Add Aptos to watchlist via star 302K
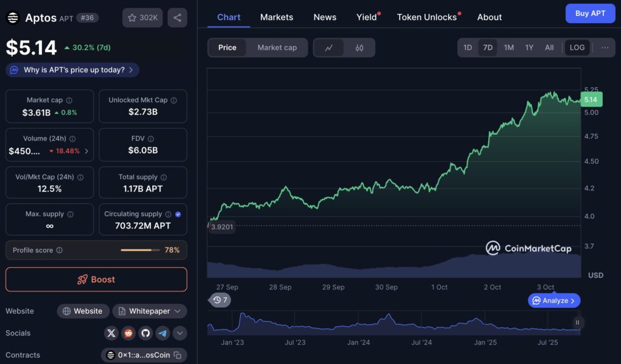Screen dimensions: 621x364 click(143, 18)
